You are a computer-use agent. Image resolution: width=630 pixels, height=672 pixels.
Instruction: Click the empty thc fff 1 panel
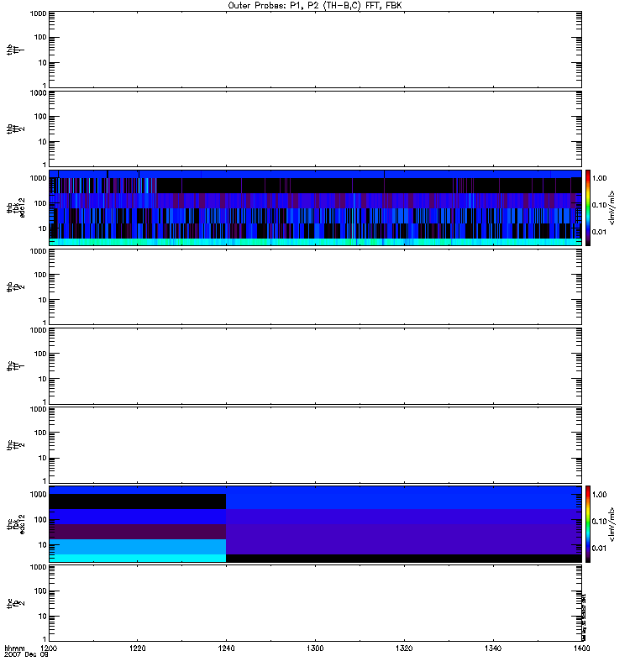pos(315,365)
